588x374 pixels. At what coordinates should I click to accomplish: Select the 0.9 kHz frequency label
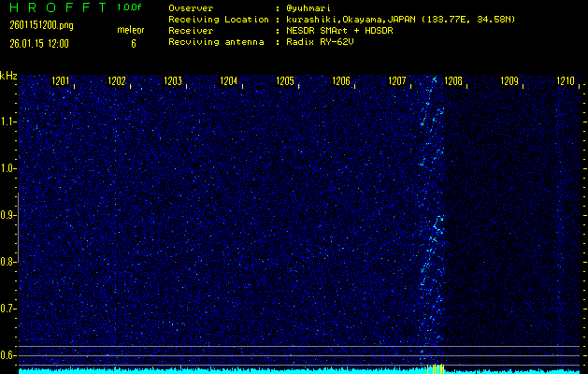(x=8, y=215)
